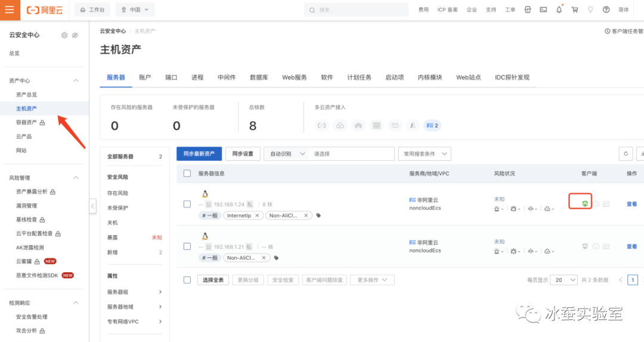
Task: Collapse the 风险管理 sidebar section
Action: point(76,178)
